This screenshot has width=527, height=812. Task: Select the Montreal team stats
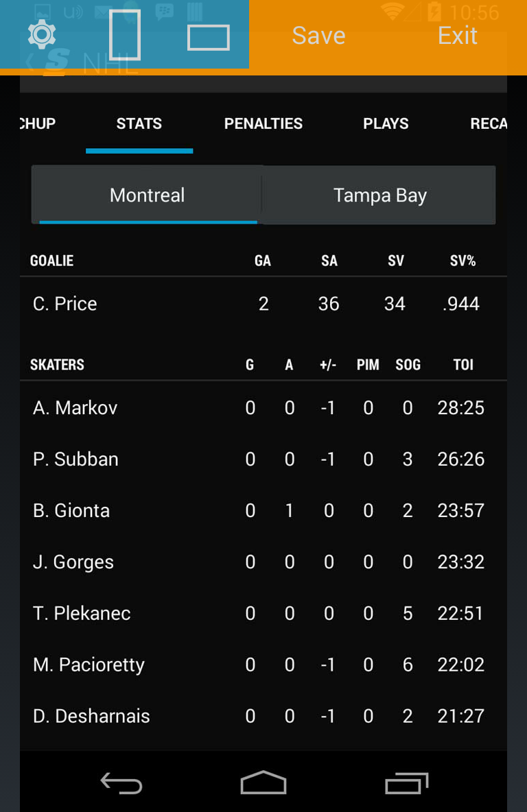click(x=147, y=195)
